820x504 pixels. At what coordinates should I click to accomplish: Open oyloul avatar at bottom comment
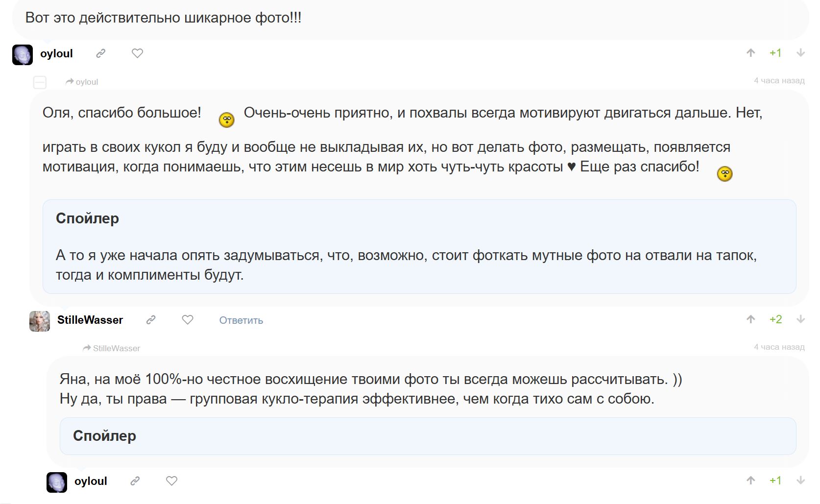tap(57, 482)
